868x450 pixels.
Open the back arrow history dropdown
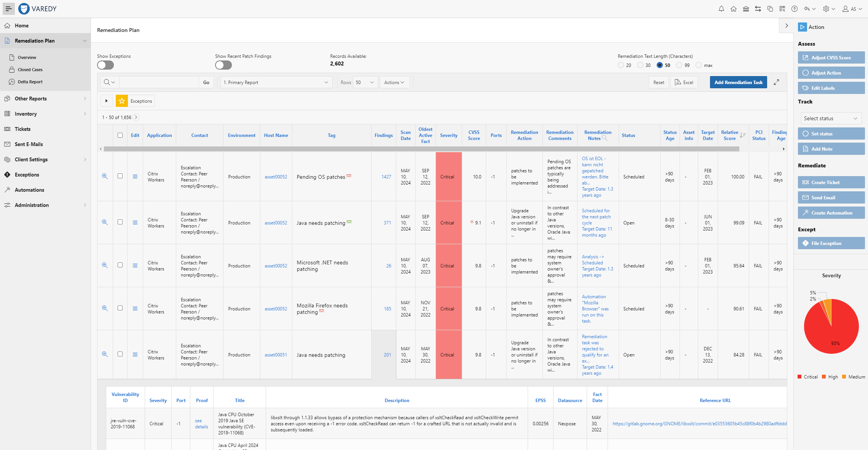[810, 9]
